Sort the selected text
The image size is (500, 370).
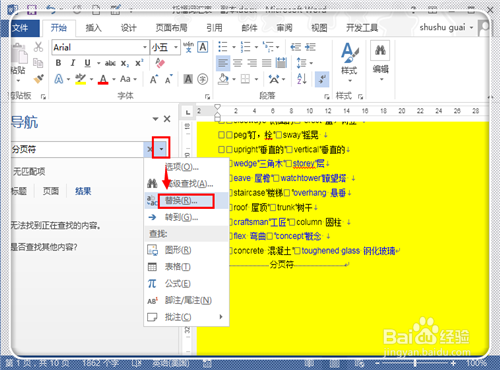click(x=302, y=79)
